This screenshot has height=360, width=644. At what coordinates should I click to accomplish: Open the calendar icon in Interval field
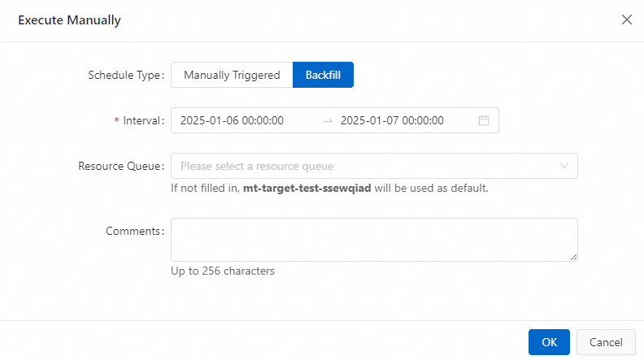point(484,120)
